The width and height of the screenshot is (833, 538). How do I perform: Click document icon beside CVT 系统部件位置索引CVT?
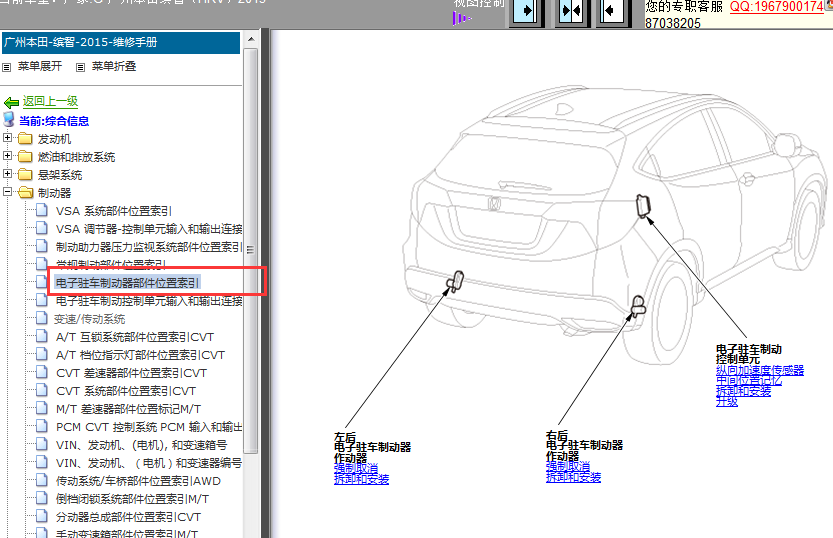tap(41, 390)
